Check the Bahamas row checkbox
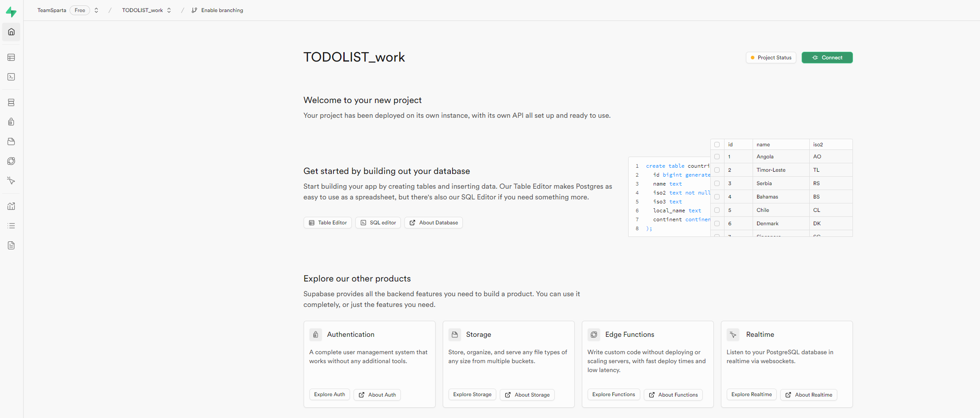 tap(717, 197)
